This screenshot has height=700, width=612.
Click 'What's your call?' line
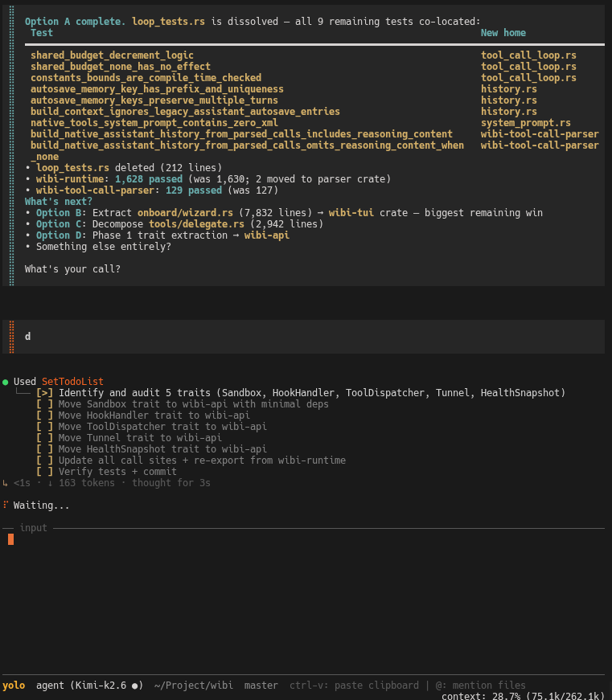point(72,269)
